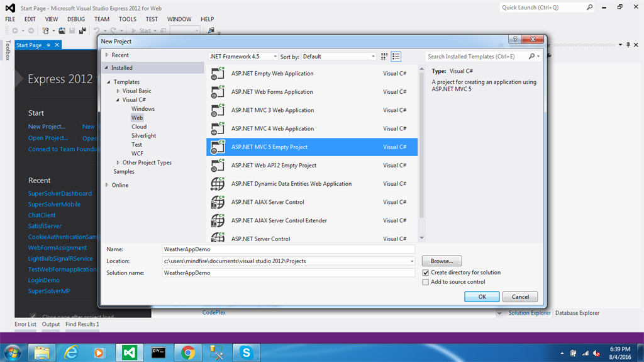
Task: Collapse the Templates tree node
Action: pyautogui.click(x=109, y=82)
